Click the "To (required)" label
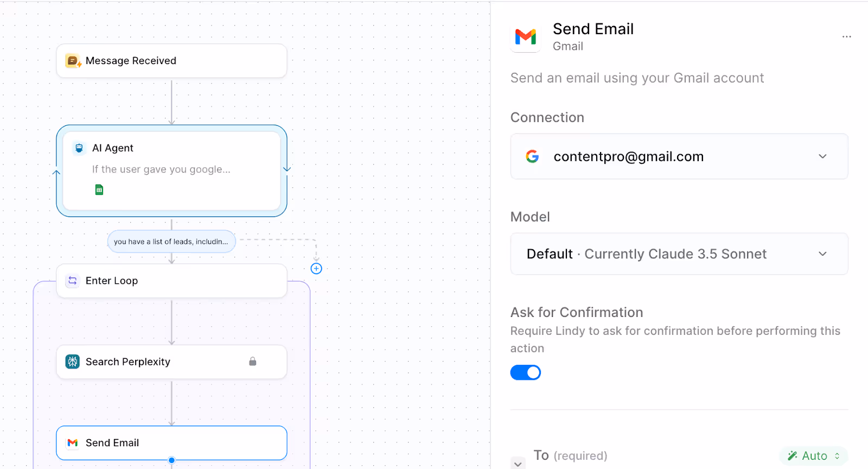This screenshot has height=469, width=868. point(570,455)
